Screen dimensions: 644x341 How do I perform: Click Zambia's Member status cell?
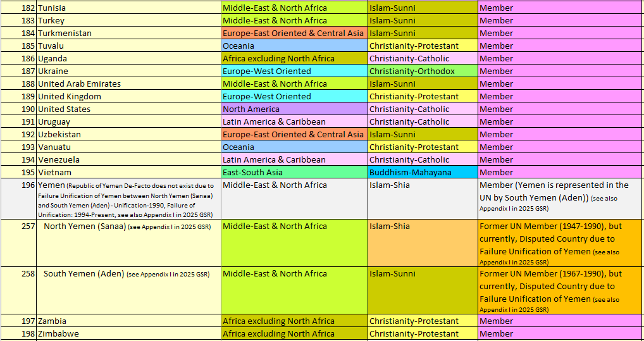point(561,321)
